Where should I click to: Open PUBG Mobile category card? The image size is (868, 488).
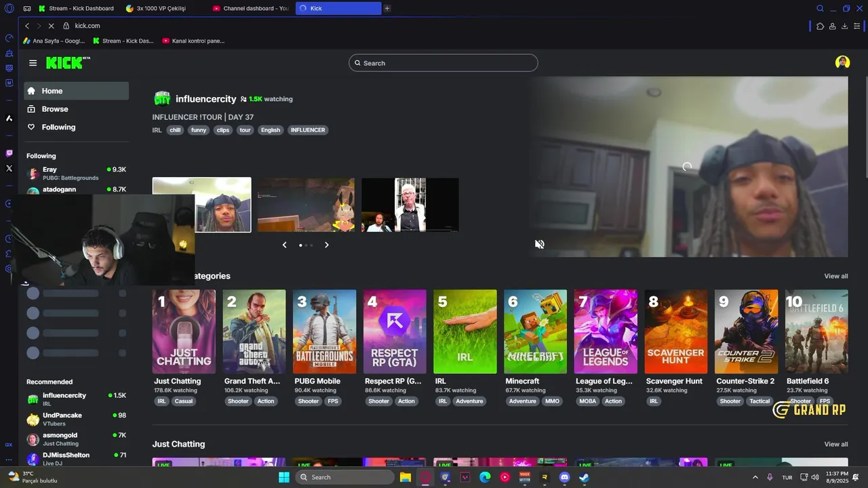324,331
